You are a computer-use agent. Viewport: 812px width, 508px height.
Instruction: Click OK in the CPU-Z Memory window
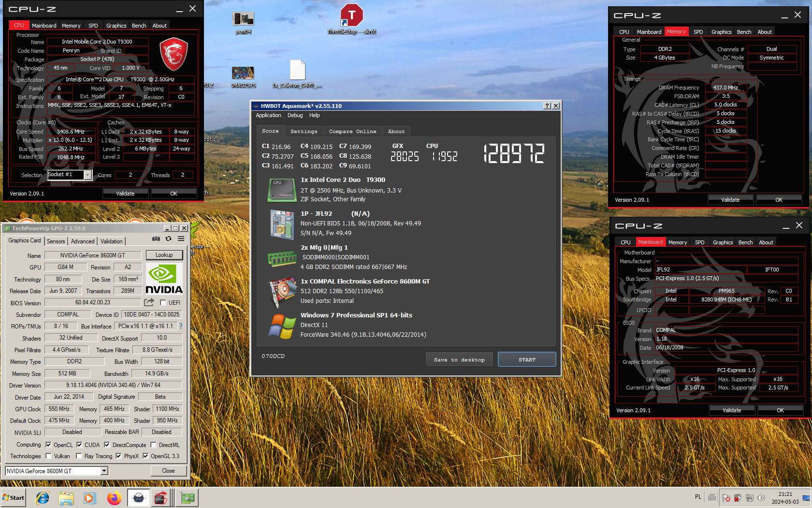(x=779, y=199)
